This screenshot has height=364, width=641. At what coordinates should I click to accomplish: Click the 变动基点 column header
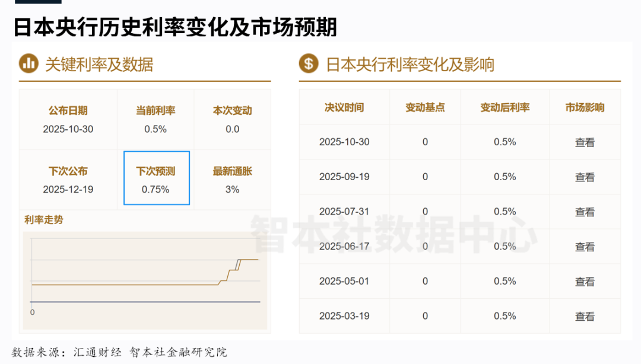[x=425, y=107]
